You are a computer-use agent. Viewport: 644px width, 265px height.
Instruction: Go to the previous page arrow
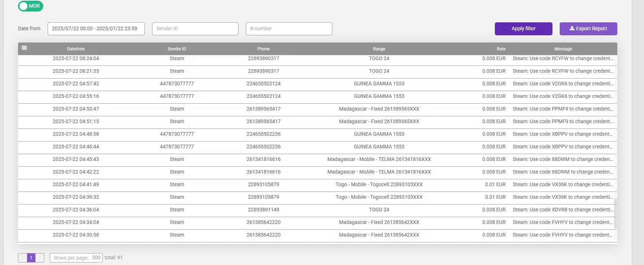coord(23,258)
